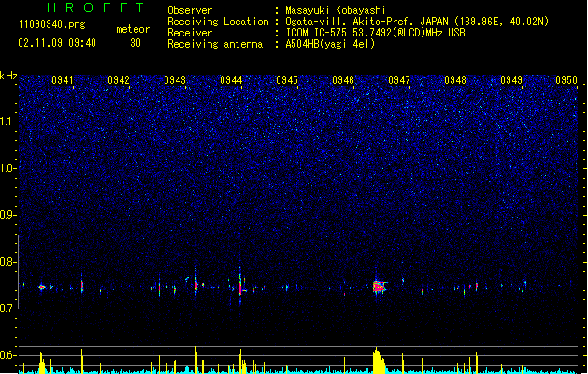Screen dimensions: 588x374
Task: Click the 0950 time marker
Action: click(566, 80)
